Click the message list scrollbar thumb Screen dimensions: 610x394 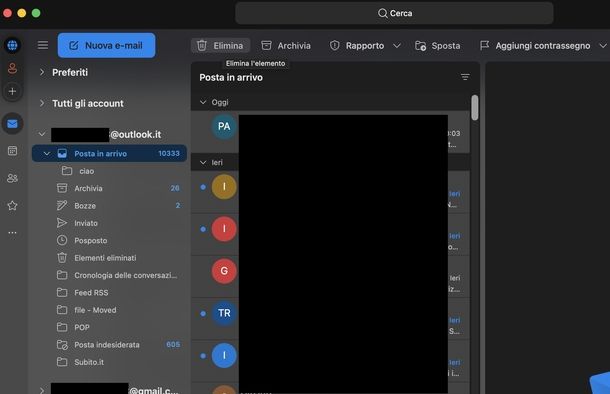click(475, 108)
